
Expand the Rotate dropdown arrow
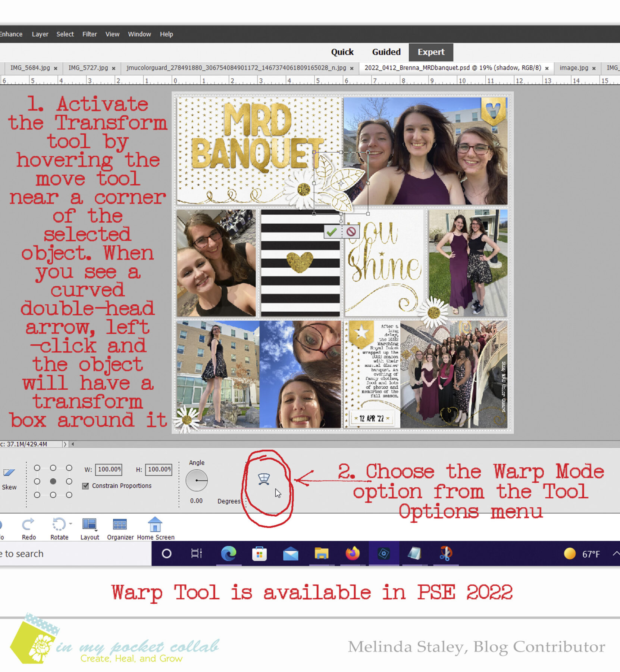pos(71,524)
